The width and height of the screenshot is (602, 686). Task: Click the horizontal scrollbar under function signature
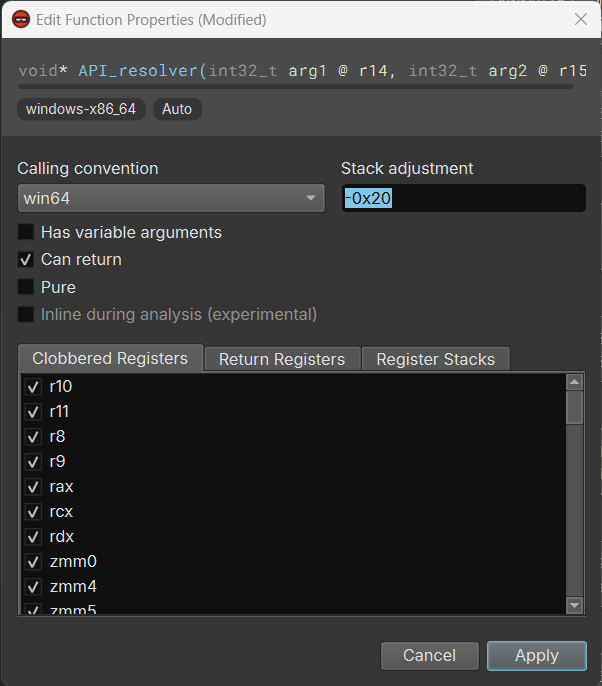coord(295,87)
